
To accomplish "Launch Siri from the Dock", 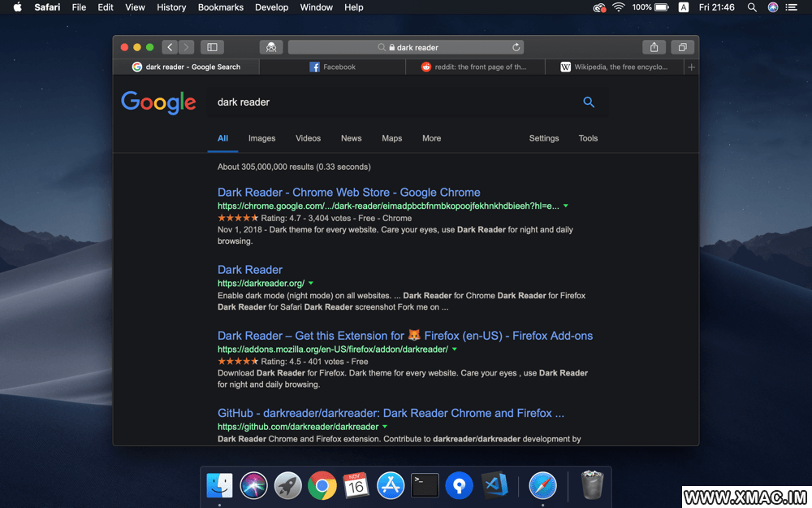I will point(253,486).
